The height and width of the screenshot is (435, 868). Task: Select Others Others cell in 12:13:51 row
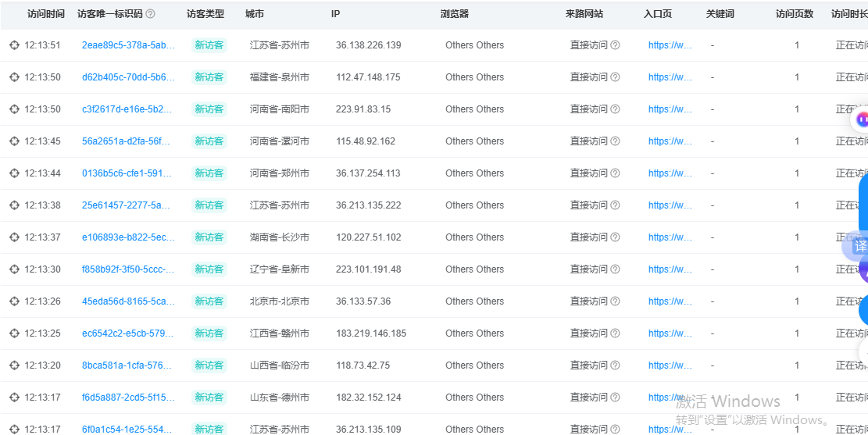tap(474, 45)
